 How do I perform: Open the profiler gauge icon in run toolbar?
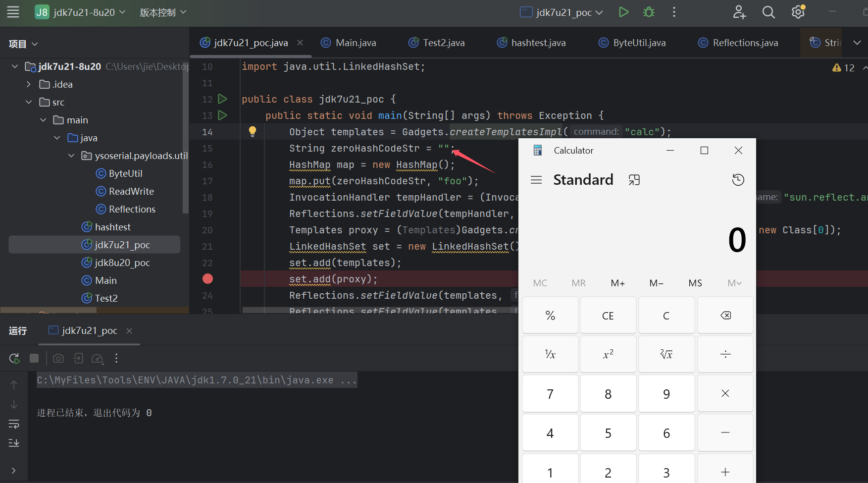click(x=98, y=359)
